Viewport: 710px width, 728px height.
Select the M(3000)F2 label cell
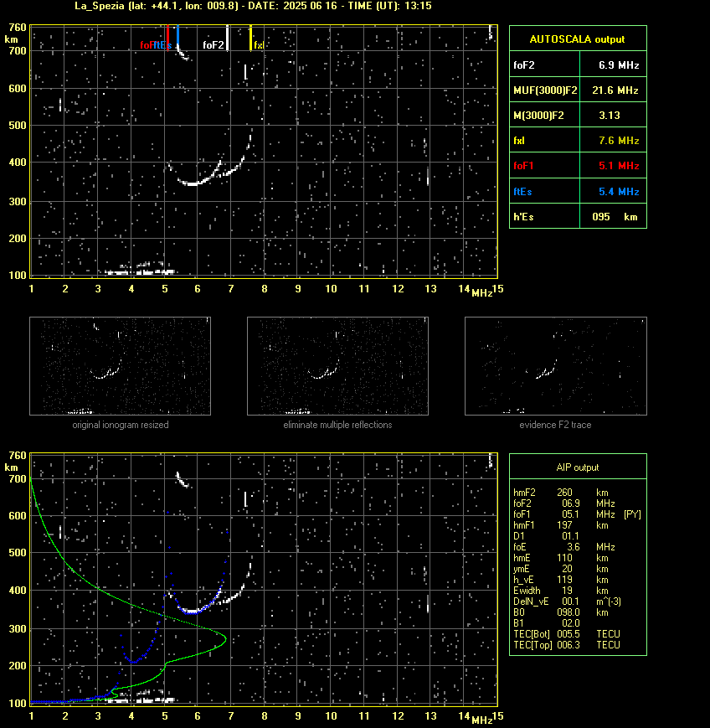538,115
